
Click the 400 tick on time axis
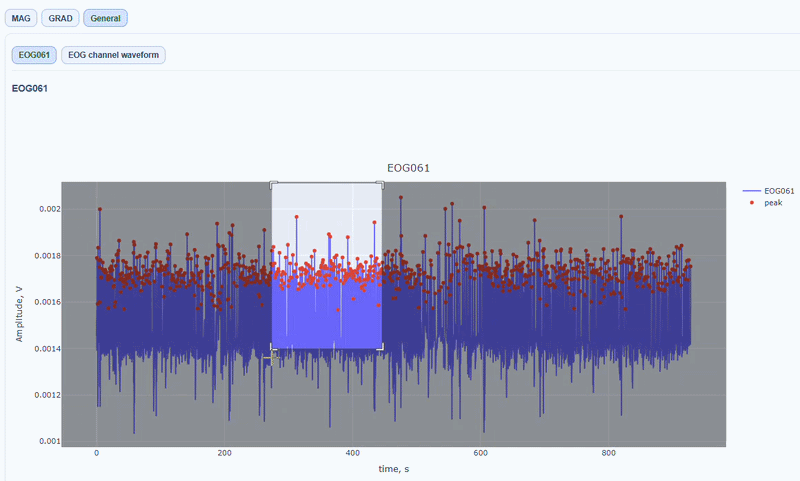pyautogui.click(x=352, y=453)
